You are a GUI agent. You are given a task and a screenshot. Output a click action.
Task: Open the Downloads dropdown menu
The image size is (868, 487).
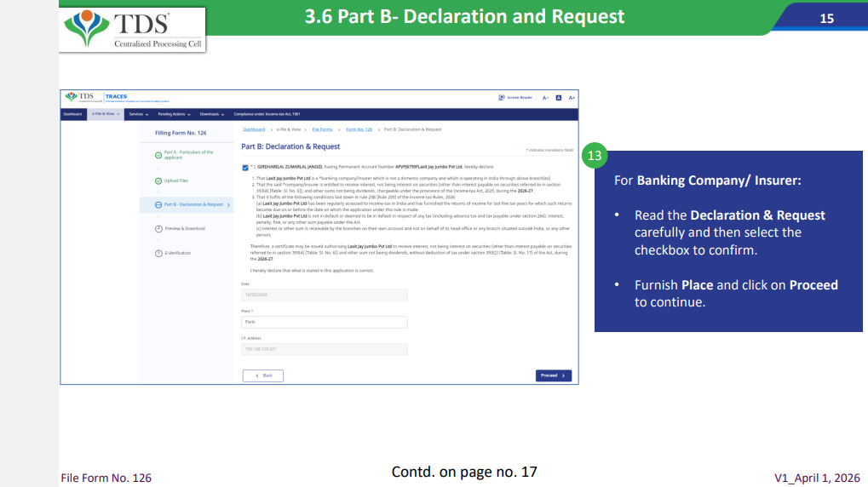pos(212,113)
